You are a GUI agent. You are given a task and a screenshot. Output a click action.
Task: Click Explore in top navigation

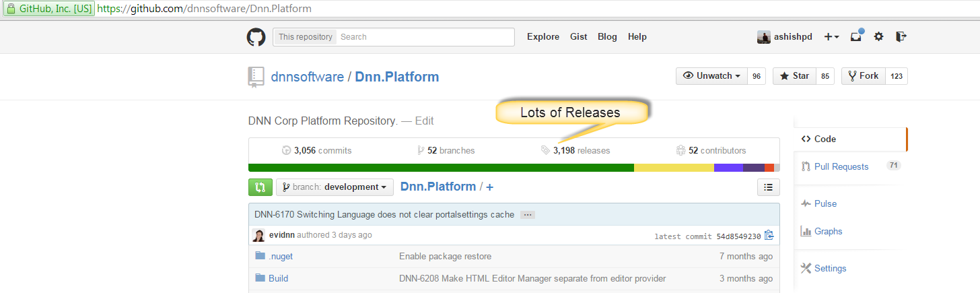(543, 37)
